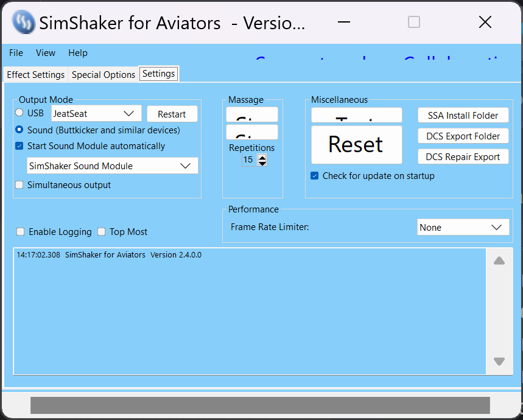
Task: Toggle Start Sound Module automatically checkbox
Action: 19,145
